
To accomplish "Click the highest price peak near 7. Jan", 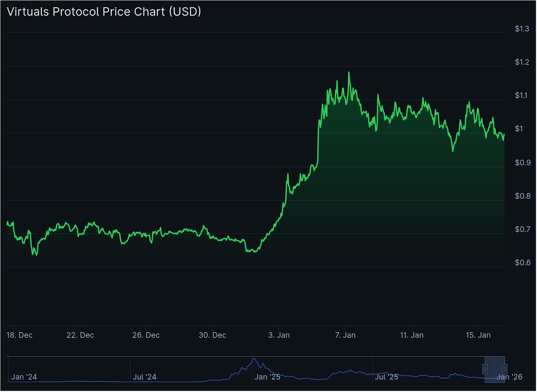I will tap(349, 73).
